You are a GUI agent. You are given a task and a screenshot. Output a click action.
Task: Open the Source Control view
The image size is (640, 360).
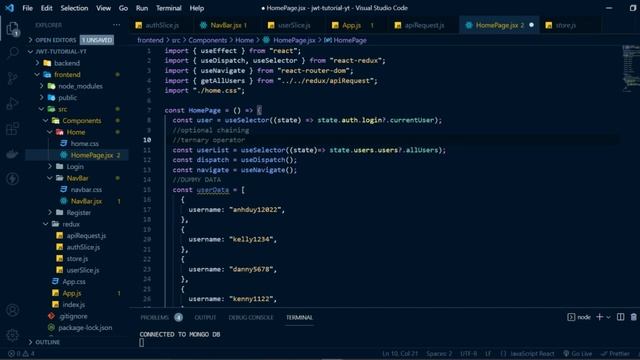[13, 78]
